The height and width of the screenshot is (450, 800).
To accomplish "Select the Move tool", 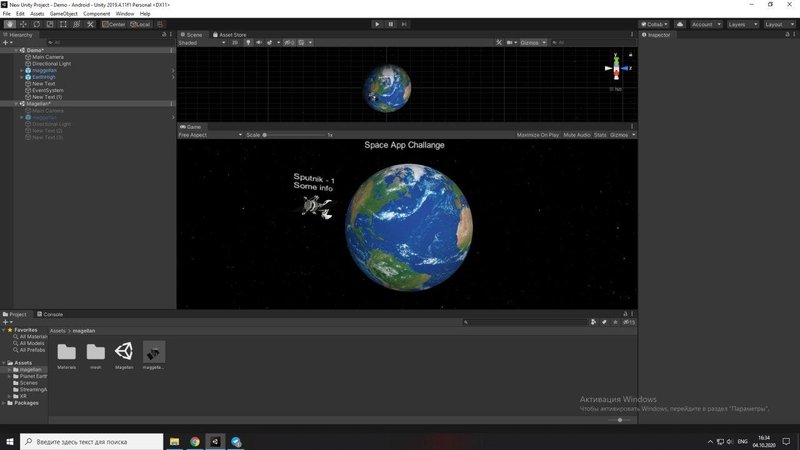I will pyautogui.click(x=23, y=24).
